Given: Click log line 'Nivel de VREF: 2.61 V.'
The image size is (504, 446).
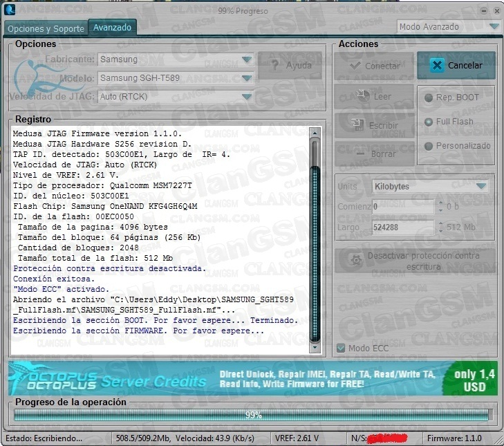Looking at the screenshot, I should tap(66, 175).
